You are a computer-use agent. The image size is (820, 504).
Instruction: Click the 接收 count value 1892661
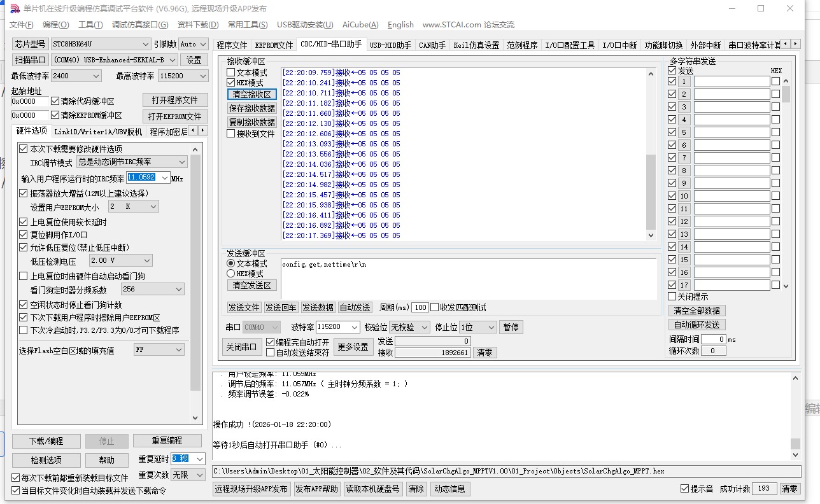[432, 353]
